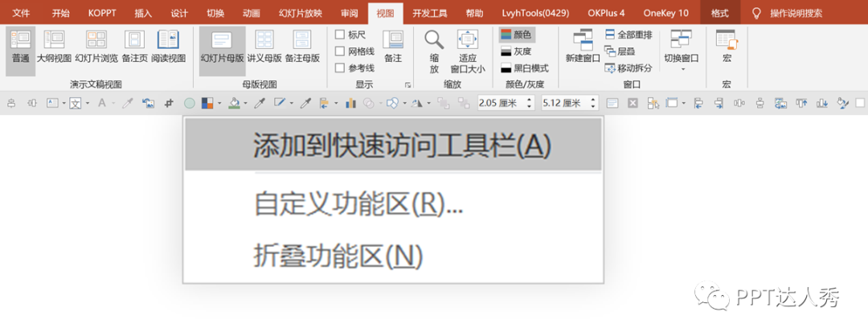Screen dimensions: 868x336
Task: Click the crop icon in quick toolbar
Action: (169, 102)
